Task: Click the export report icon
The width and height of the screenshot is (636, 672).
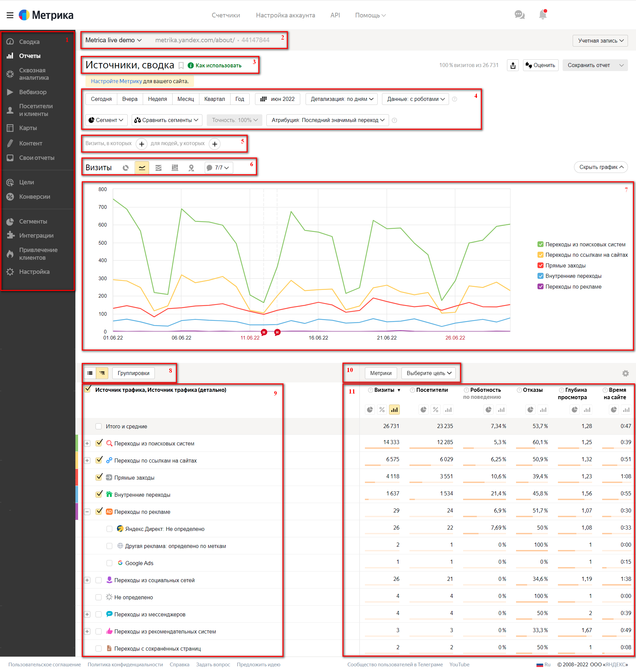Action: tap(513, 65)
